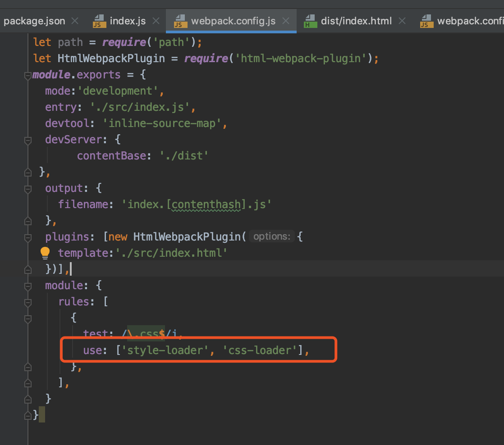This screenshot has width=504, height=445.
Task: Collapse the plugins array fold marker
Action: 28,238
